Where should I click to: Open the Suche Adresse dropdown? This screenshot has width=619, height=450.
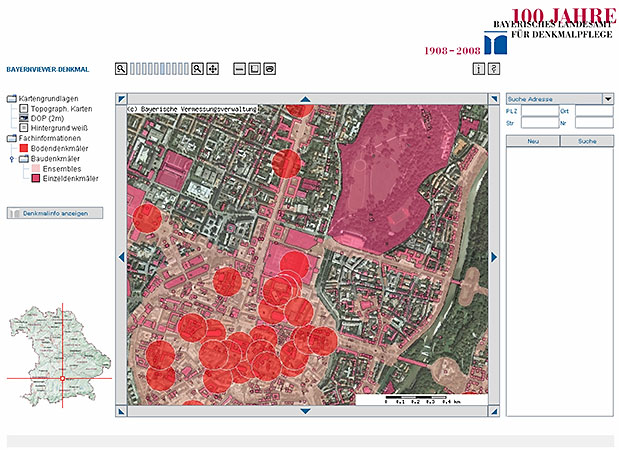607,99
